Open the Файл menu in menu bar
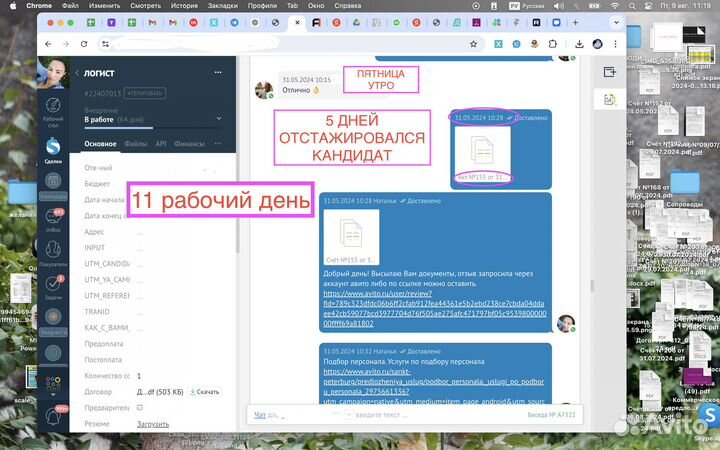The width and height of the screenshot is (720, 450). [70, 6]
